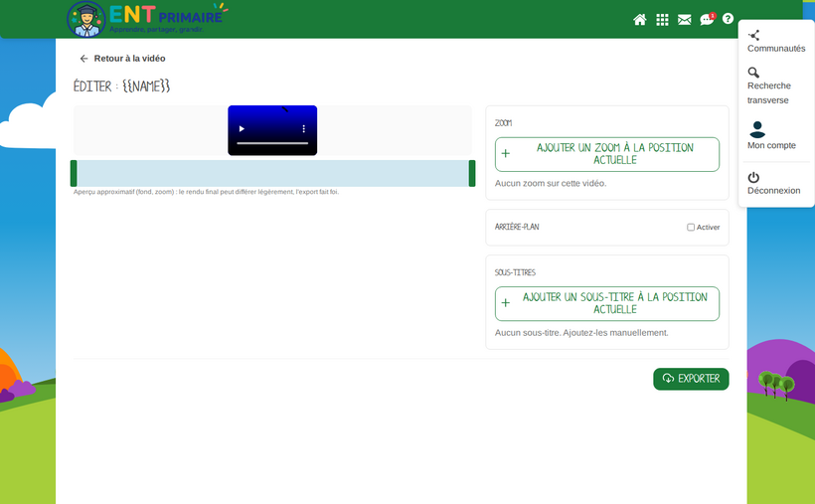Open the mail envelope icon

point(685,20)
